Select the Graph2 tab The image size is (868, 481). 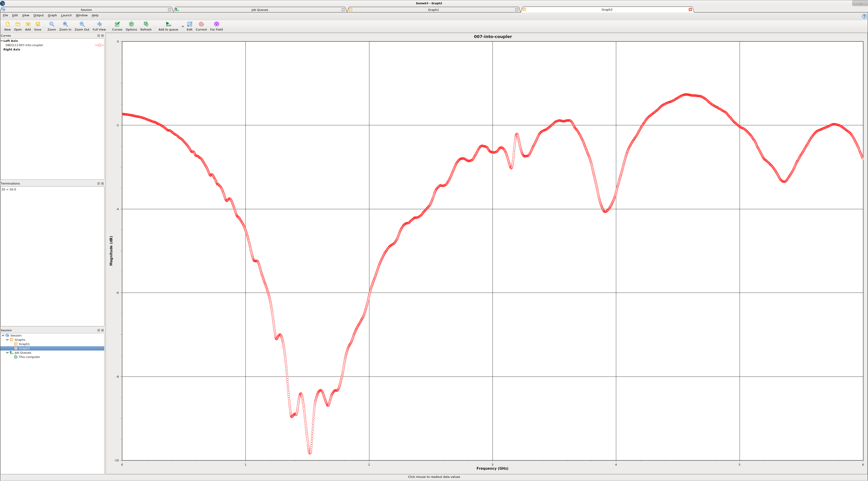pyautogui.click(x=607, y=10)
